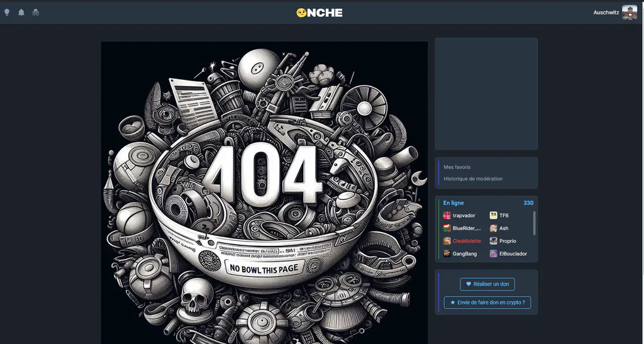Open Historique de modération
The height and width of the screenshot is (344, 644).
(x=473, y=179)
